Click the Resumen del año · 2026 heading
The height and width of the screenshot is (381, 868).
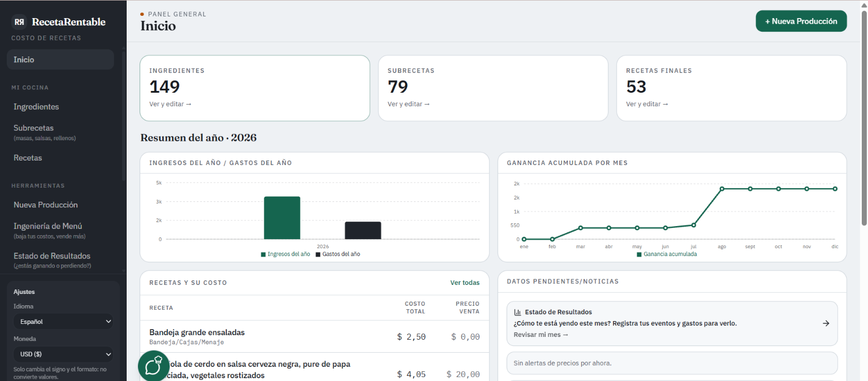198,137
